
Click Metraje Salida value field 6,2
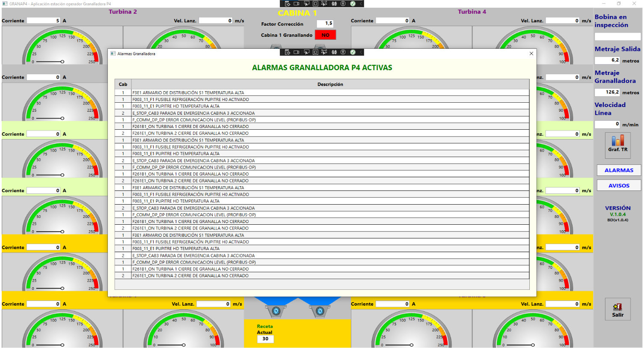coord(607,60)
